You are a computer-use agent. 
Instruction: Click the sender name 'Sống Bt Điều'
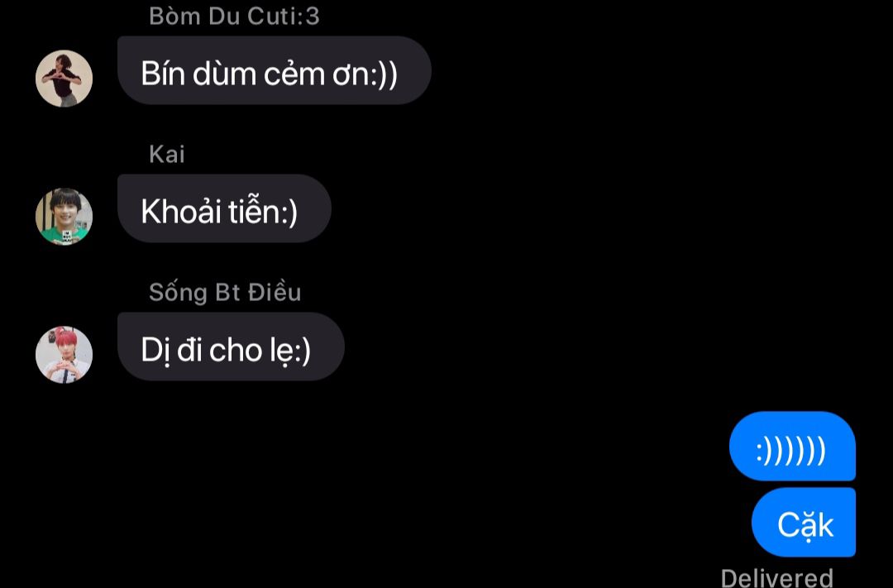[x=225, y=292]
